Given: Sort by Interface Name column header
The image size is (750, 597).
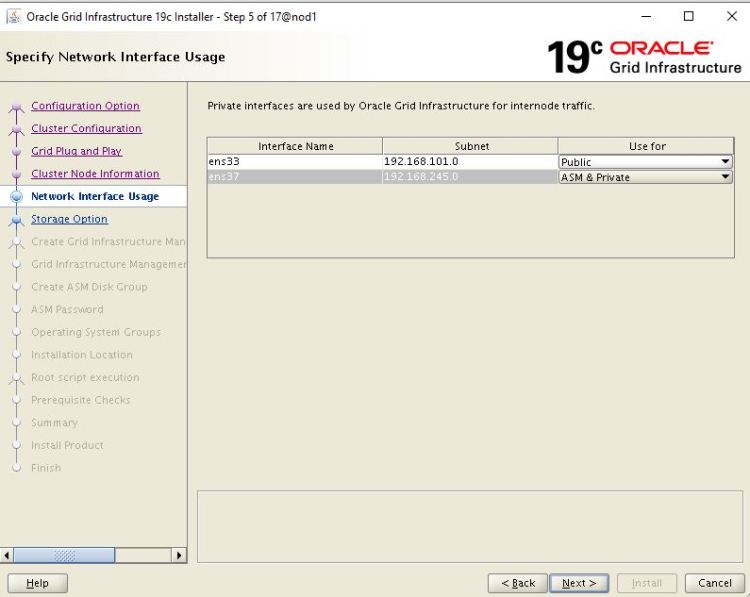Looking at the screenshot, I should (295, 146).
